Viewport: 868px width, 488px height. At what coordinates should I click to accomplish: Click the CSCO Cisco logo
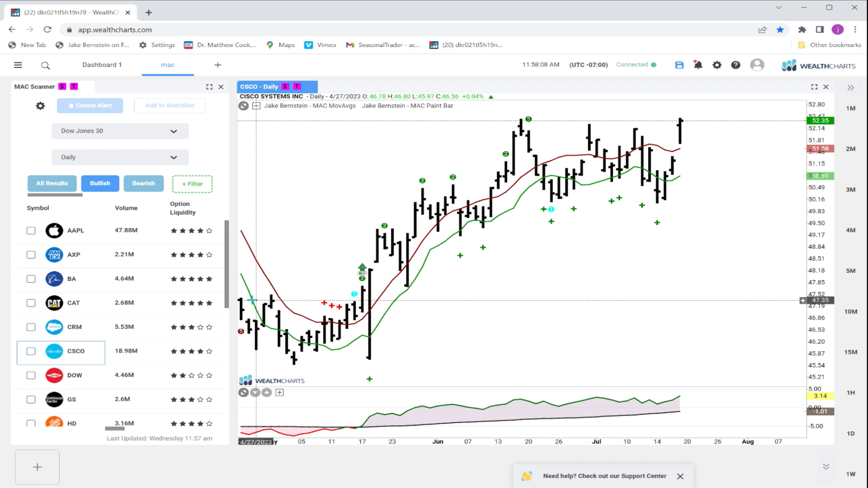[54, 351]
